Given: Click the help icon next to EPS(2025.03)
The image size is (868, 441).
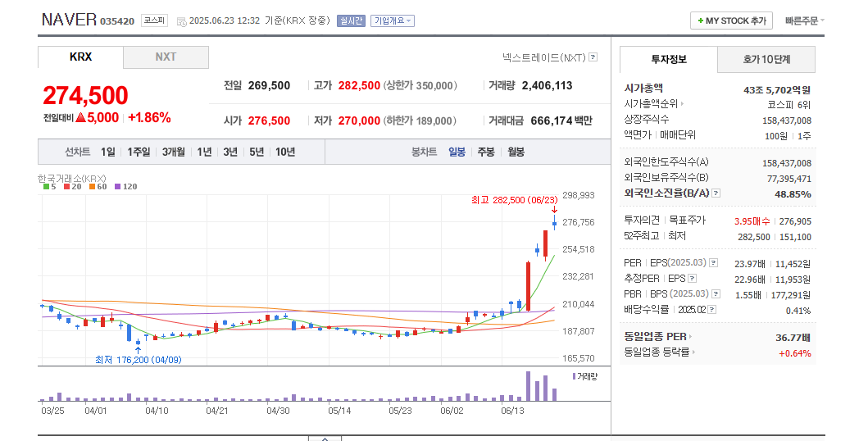Looking at the screenshot, I should 714,263.
